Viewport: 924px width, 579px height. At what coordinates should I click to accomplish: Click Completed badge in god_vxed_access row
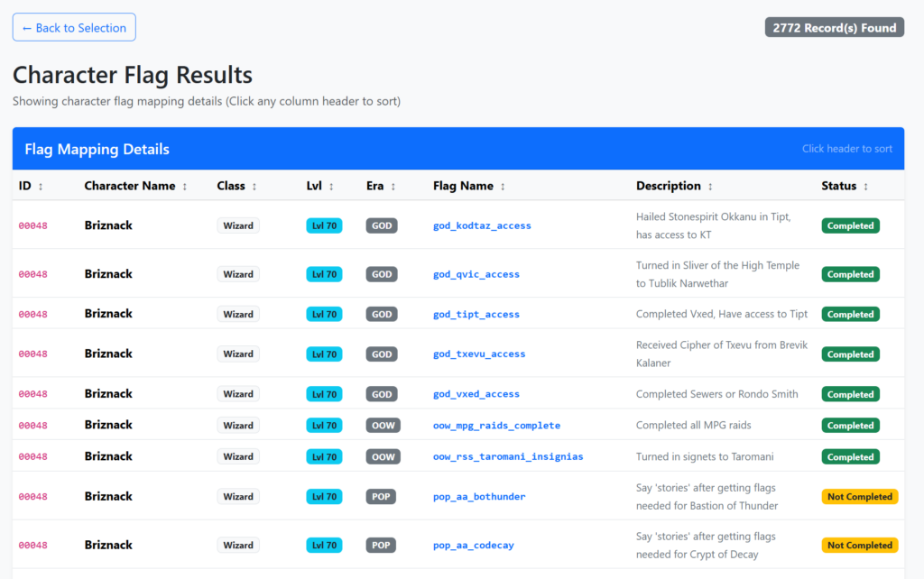click(x=850, y=394)
